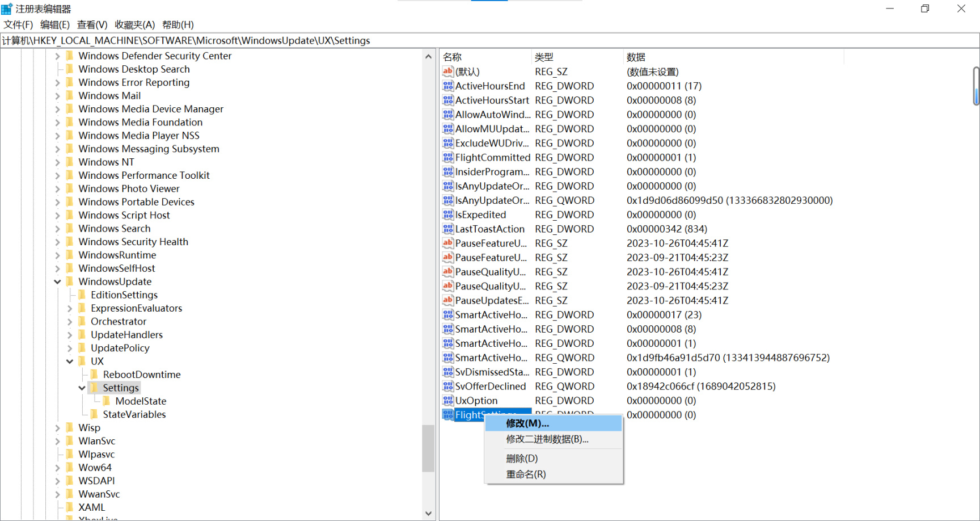Click the UxOption value icon

[x=448, y=400]
